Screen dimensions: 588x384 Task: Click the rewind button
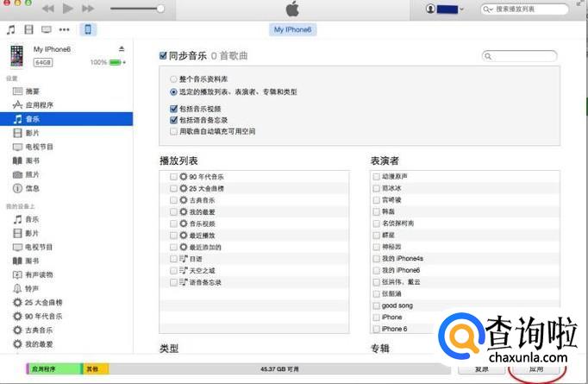point(48,9)
